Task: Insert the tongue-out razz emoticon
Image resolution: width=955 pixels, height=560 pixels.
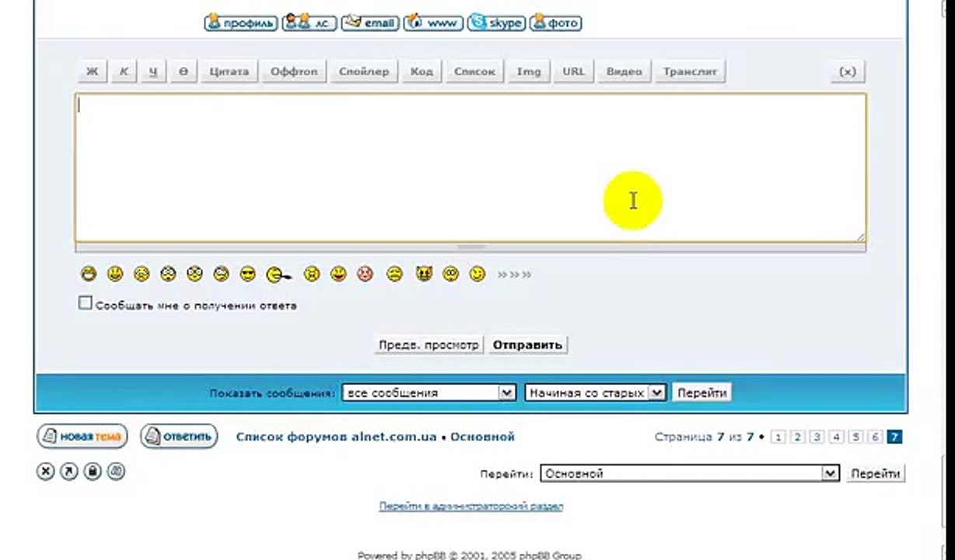Action: (278, 275)
